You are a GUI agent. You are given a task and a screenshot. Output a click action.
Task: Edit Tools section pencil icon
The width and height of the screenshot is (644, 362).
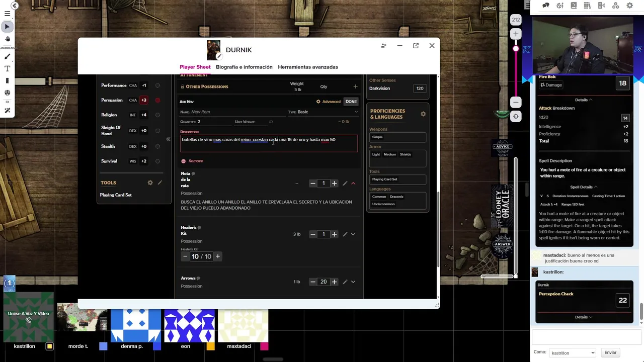[160, 183]
